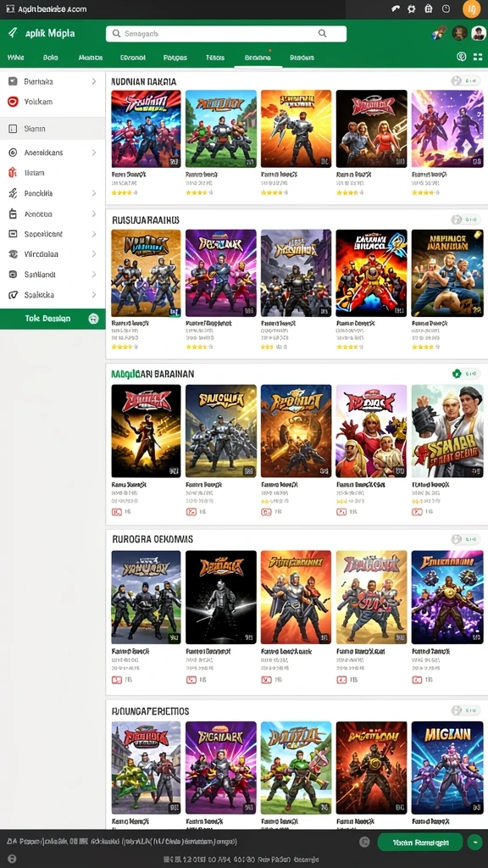Click the circular icon beside grid view

(x=462, y=57)
